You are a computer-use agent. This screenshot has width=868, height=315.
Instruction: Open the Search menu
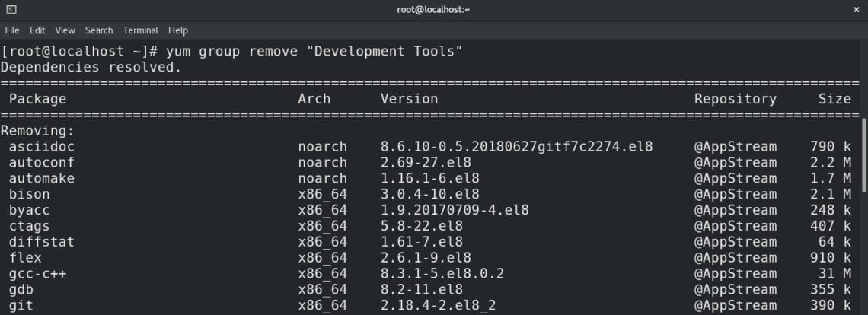[99, 30]
